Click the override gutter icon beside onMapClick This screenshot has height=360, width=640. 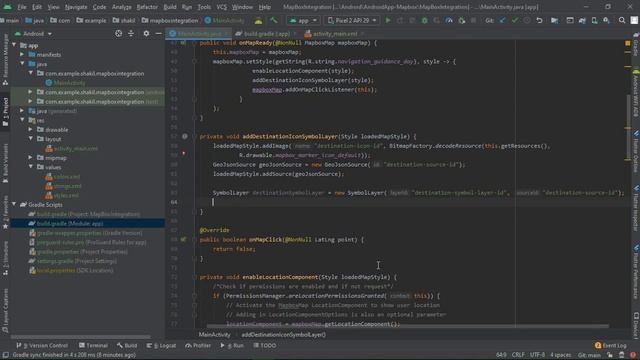point(183,240)
